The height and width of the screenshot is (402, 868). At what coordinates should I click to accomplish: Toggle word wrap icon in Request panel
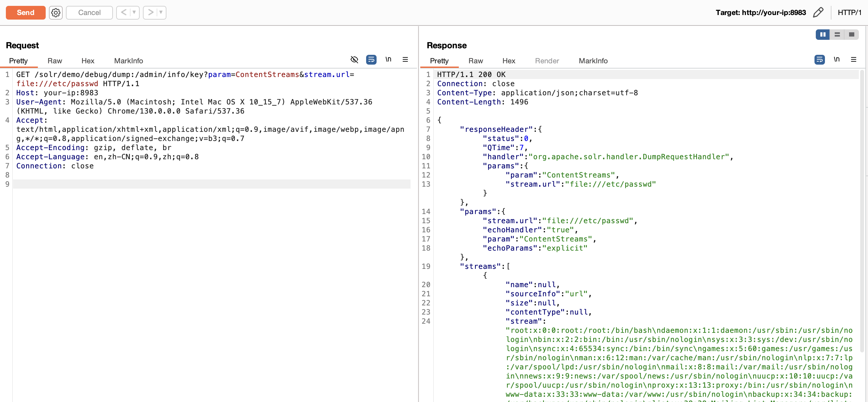[371, 60]
